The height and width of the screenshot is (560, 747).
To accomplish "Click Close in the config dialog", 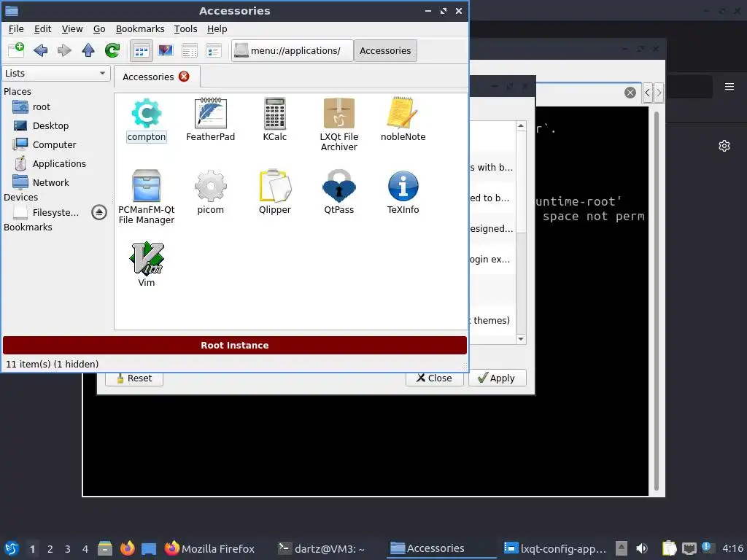I will pos(434,378).
